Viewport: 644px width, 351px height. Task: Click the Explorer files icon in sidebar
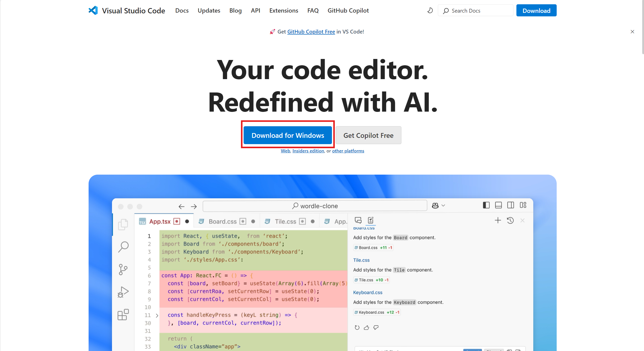[123, 224]
